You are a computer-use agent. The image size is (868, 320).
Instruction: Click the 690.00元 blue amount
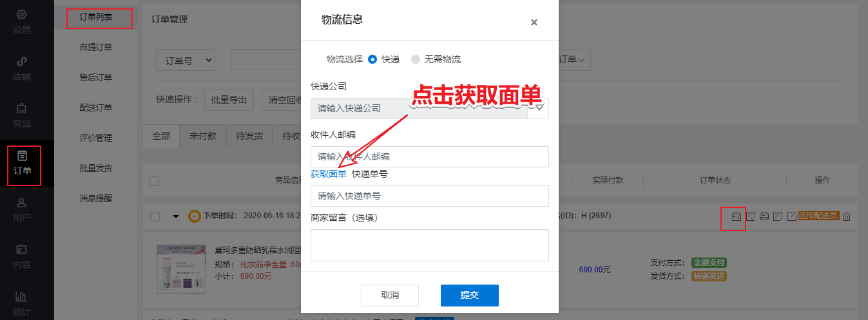tap(595, 270)
